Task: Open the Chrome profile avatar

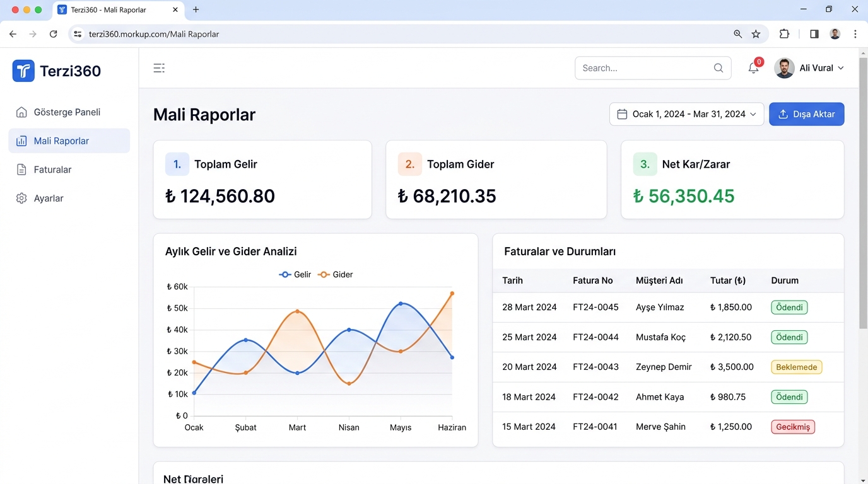Action: pyautogui.click(x=835, y=34)
